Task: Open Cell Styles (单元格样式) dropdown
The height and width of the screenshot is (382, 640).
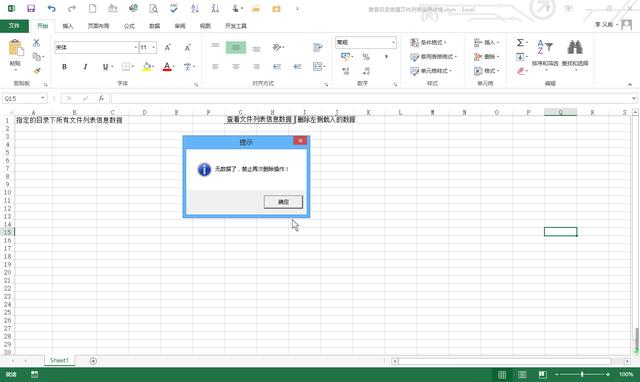Action: [431, 71]
